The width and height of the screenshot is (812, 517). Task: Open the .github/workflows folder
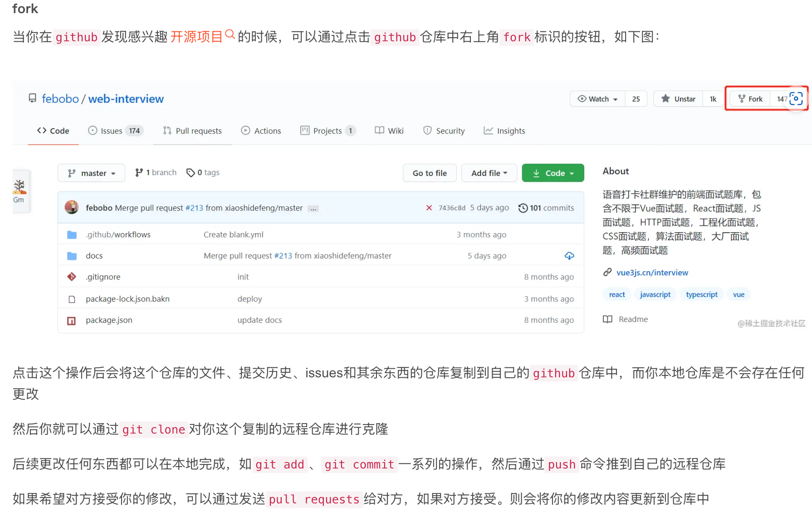(x=118, y=234)
